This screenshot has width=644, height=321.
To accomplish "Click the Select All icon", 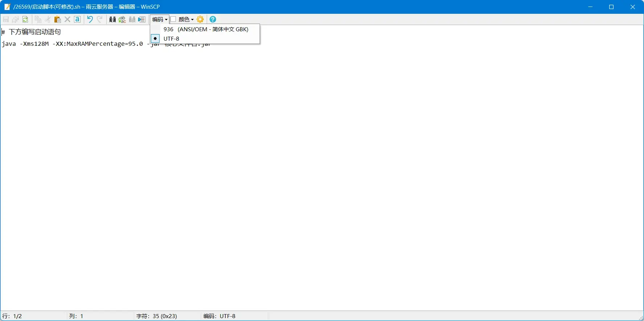I will (x=77, y=19).
